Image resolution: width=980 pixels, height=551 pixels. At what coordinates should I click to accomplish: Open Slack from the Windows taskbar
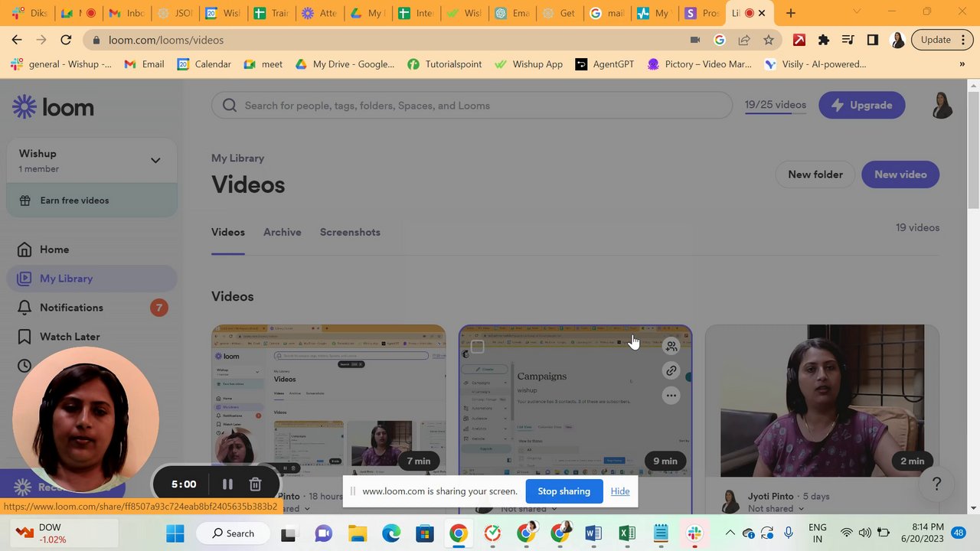pyautogui.click(x=694, y=533)
